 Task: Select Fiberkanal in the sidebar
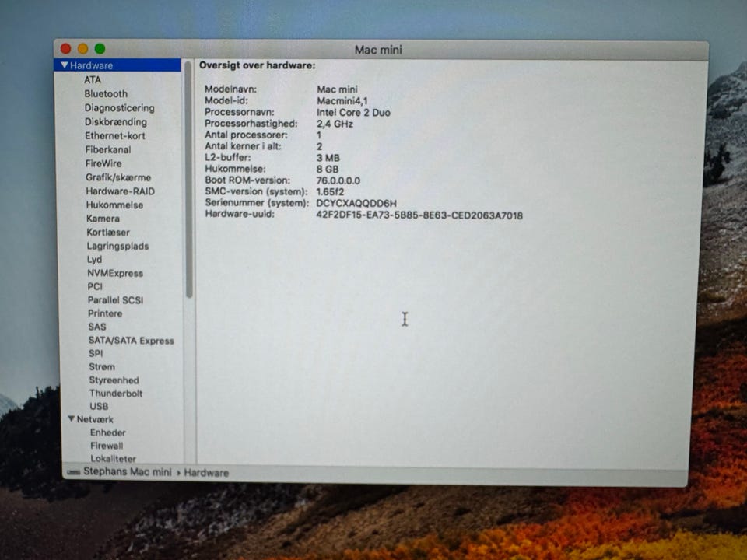point(108,149)
